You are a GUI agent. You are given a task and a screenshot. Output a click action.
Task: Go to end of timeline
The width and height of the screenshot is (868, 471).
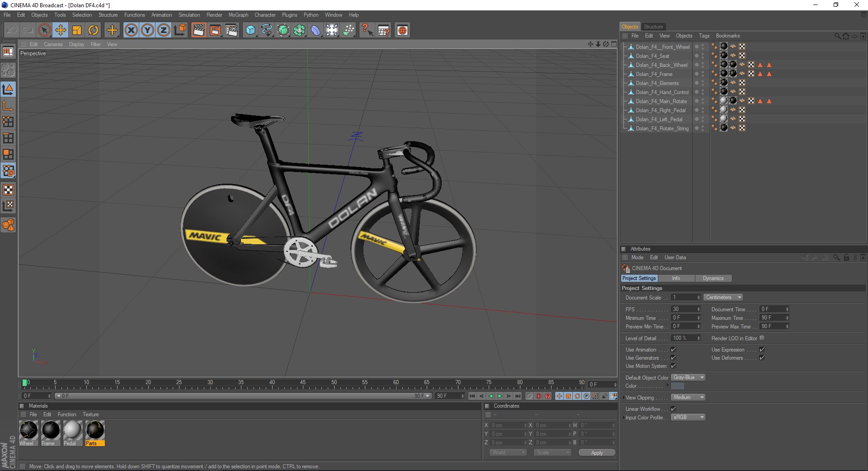click(518, 396)
